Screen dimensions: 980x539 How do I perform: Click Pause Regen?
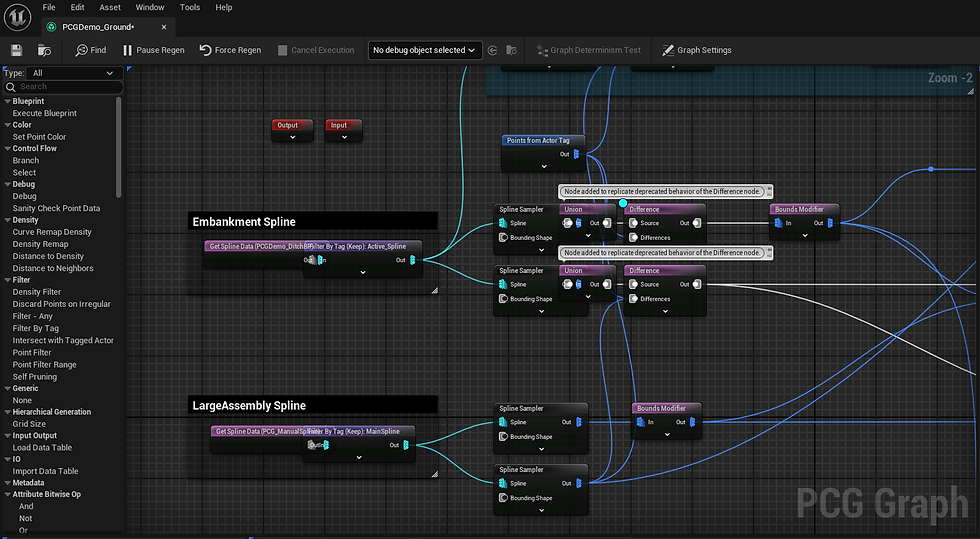[x=154, y=50]
